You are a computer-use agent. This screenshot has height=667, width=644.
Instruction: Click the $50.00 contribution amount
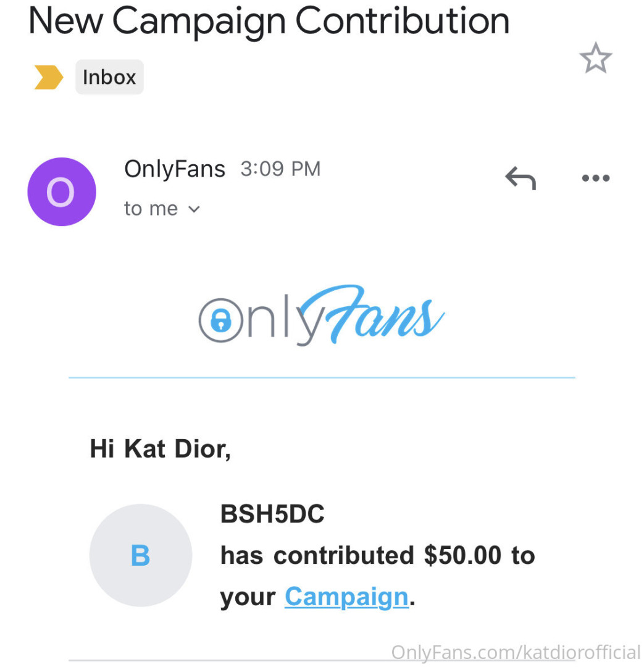point(462,555)
